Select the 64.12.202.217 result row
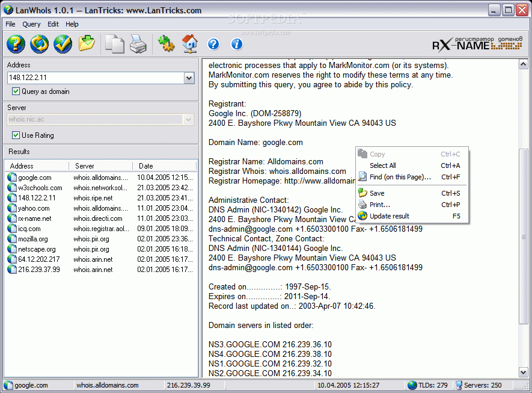Screen dimensions: 532x393 pyautogui.click(x=101, y=259)
